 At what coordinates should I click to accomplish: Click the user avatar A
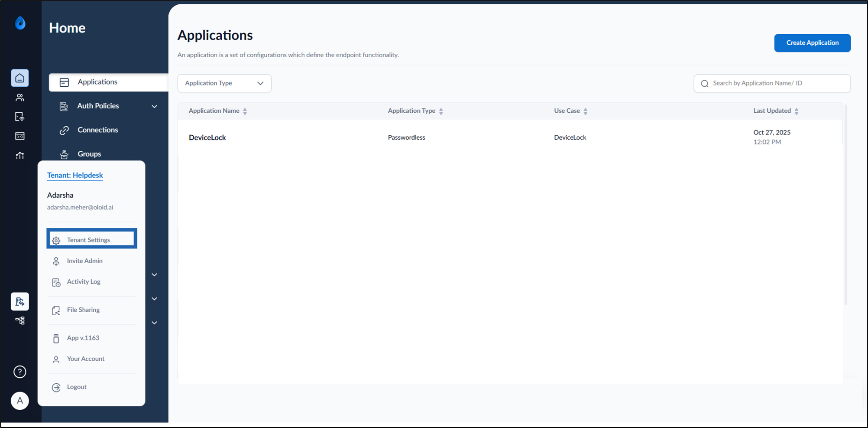(20, 401)
